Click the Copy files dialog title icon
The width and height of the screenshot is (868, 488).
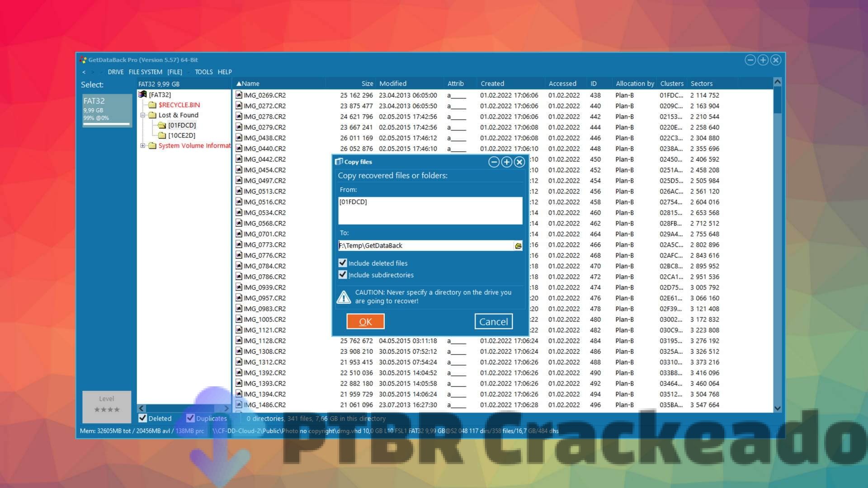point(339,162)
